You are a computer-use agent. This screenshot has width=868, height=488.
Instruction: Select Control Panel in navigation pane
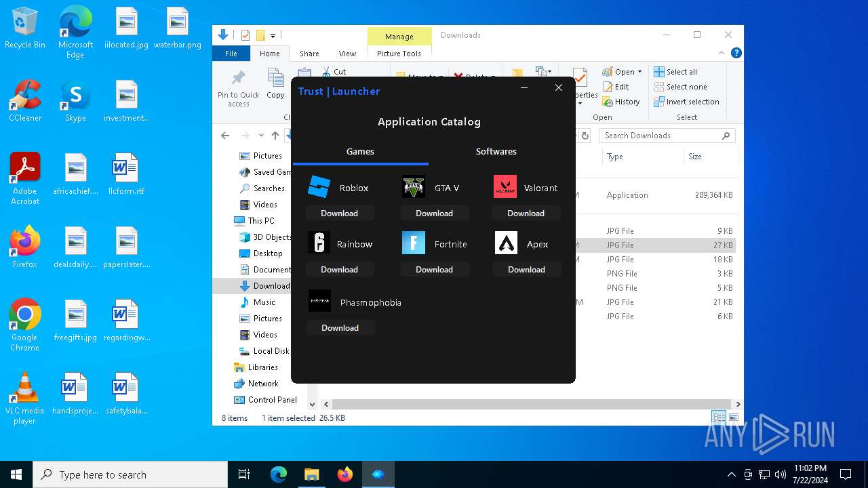pos(266,400)
